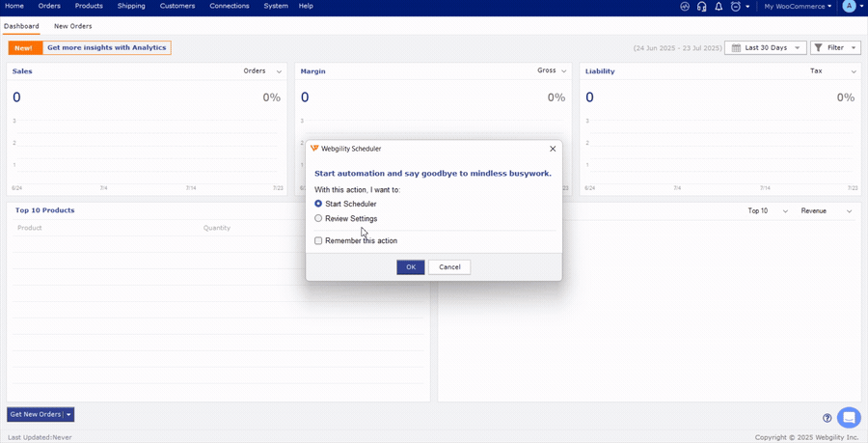The image size is (868, 443).
Task: Open the My WooCommerce store dropdown
Action: click(x=798, y=7)
